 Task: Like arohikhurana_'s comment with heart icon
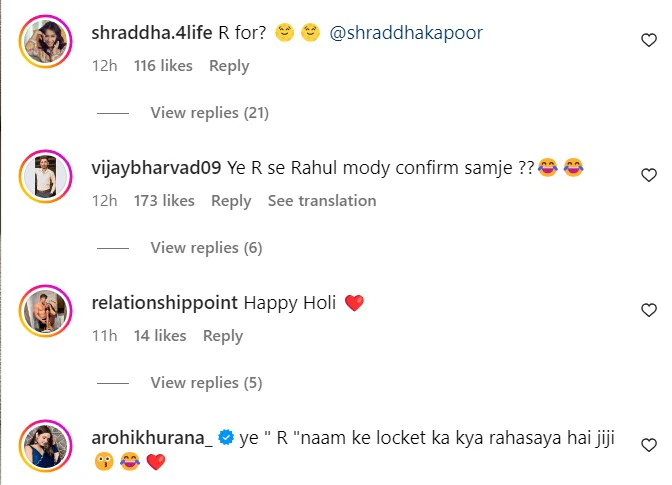(x=648, y=445)
